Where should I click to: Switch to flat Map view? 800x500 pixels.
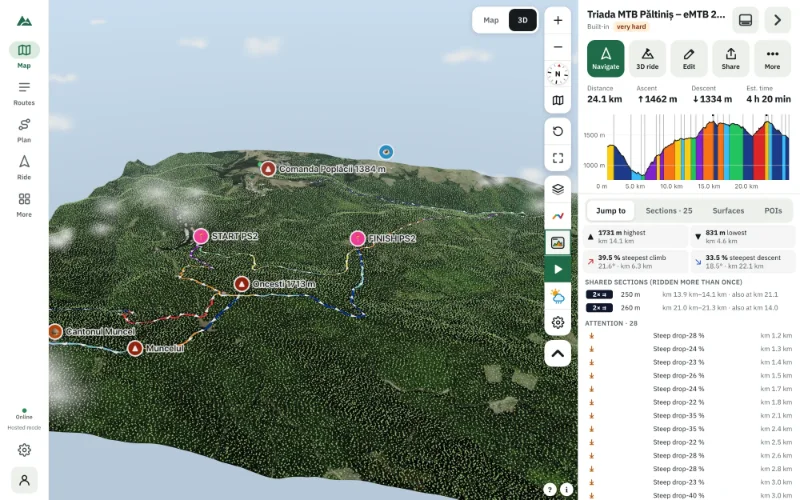(491, 20)
